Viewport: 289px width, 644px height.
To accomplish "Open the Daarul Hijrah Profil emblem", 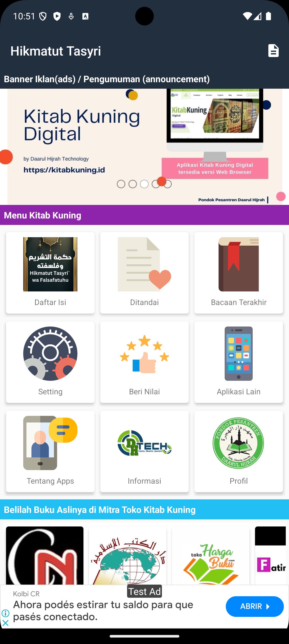I will coord(238,443).
